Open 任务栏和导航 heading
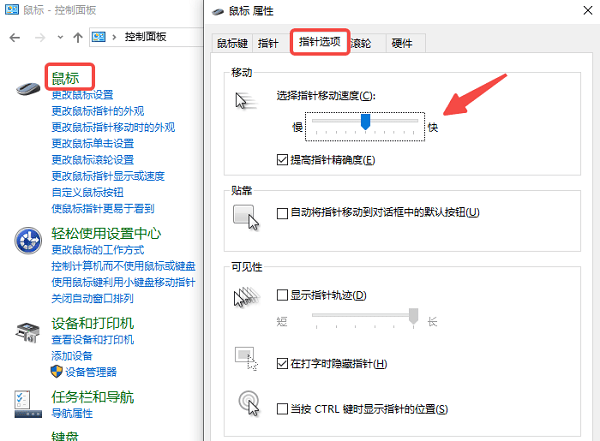The image size is (600, 441). (x=93, y=397)
